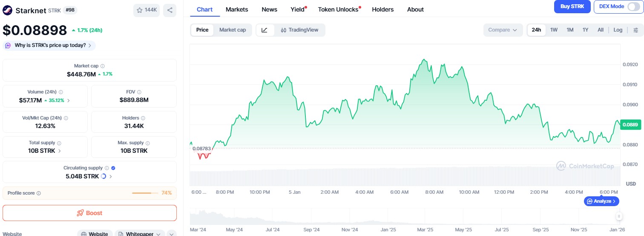
Task: Click the Starknet logo icon
Action: tap(8, 10)
